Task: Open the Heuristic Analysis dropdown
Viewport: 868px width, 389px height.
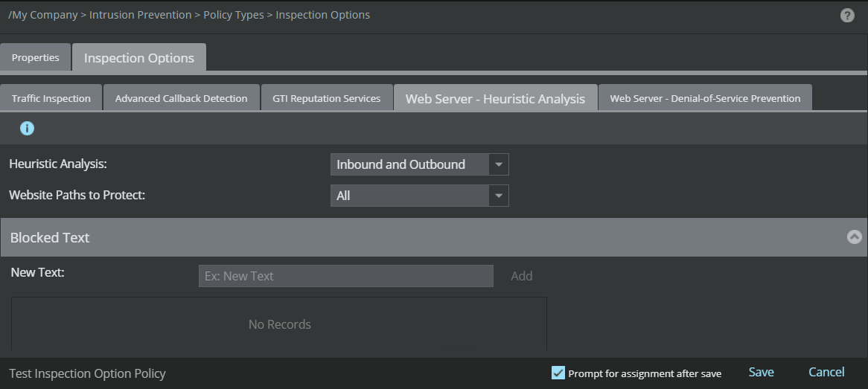Action: (420, 164)
